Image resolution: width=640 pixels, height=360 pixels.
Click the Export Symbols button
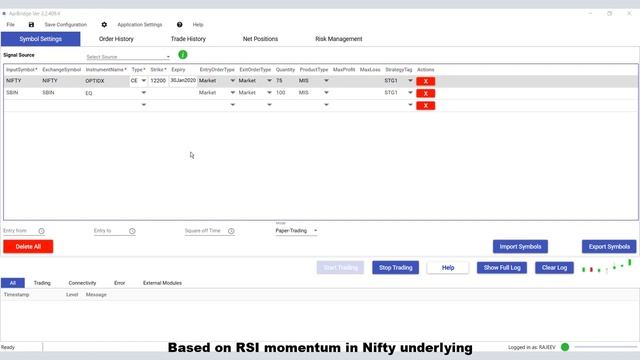[x=609, y=247]
